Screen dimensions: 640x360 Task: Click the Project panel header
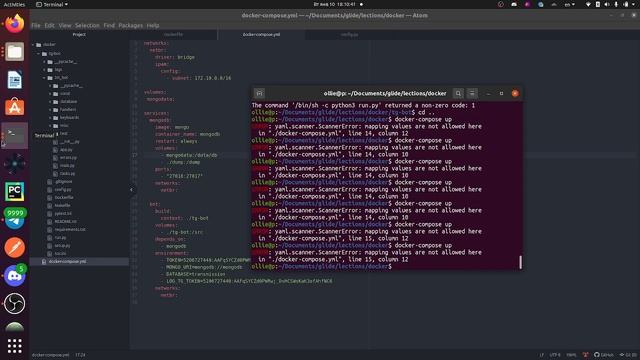tap(79, 35)
